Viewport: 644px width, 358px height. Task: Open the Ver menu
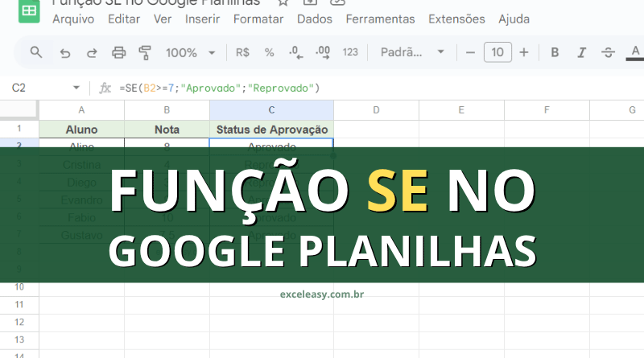pyautogui.click(x=163, y=19)
